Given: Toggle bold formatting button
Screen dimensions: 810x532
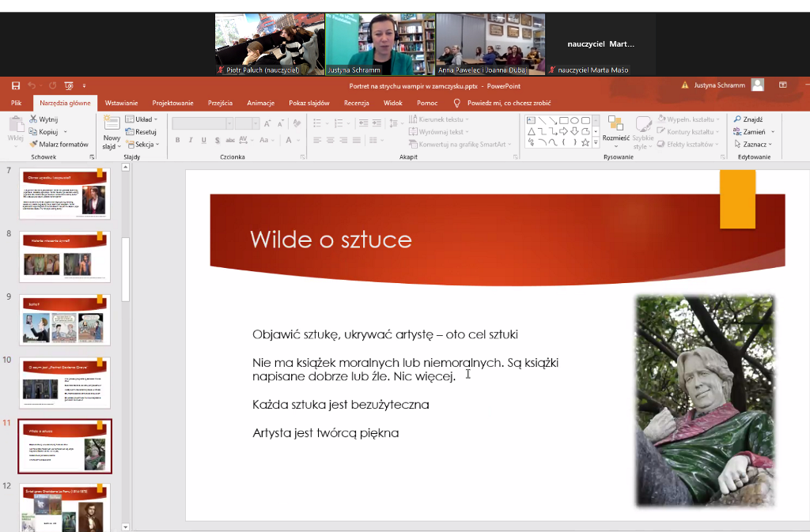Looking at the screenshot, I should coord(178,141).
